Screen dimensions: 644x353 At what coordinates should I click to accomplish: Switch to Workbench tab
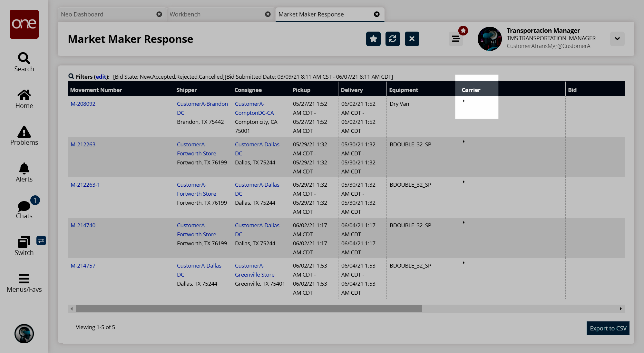tap(185, 14)
